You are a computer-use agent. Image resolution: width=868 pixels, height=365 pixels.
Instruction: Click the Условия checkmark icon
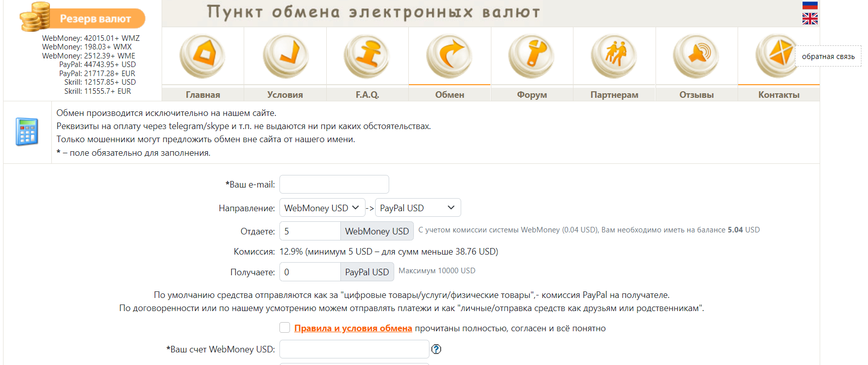coord(285,55)
